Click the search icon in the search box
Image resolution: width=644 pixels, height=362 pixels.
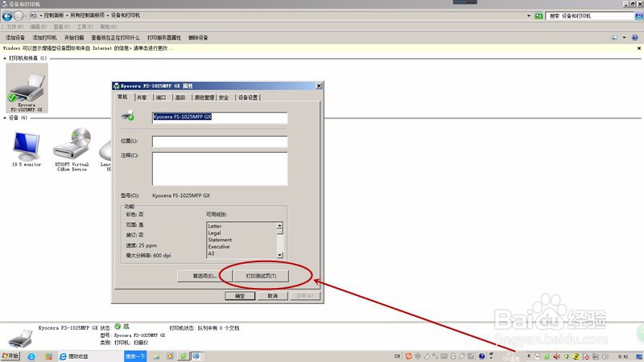638,16
